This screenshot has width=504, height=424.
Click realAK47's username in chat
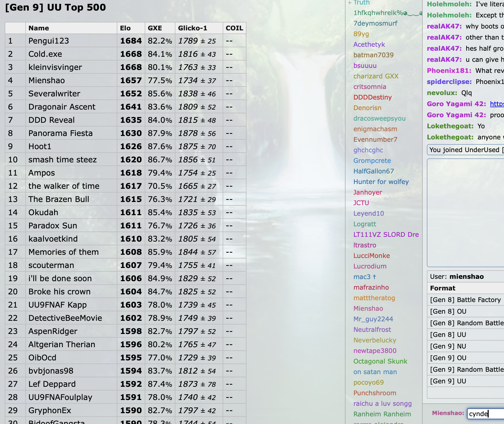pyautogui.click(x=444, y=26)
